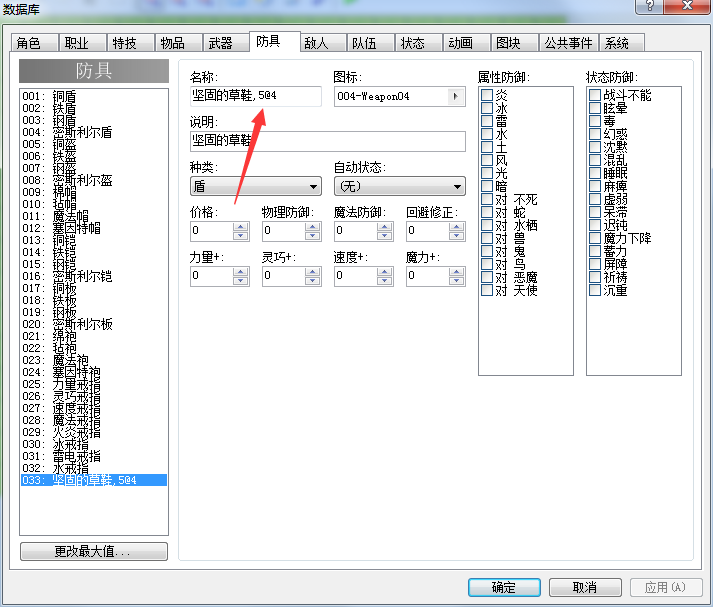Open the 图块 tab

tap(514, 43)
